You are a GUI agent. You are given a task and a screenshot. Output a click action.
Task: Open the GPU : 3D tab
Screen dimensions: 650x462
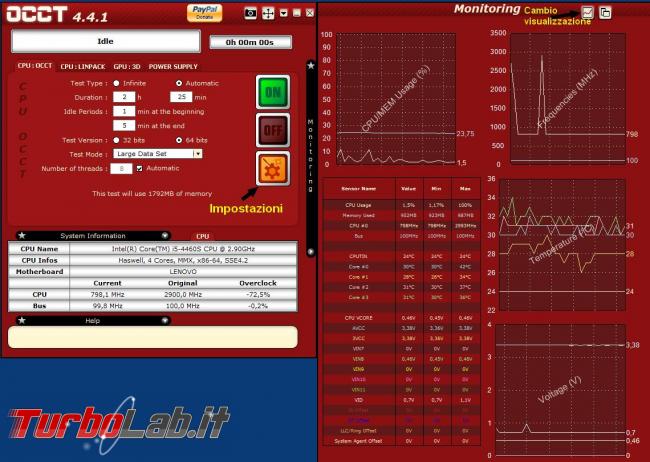pyautogui.click(x=127, y=66)
